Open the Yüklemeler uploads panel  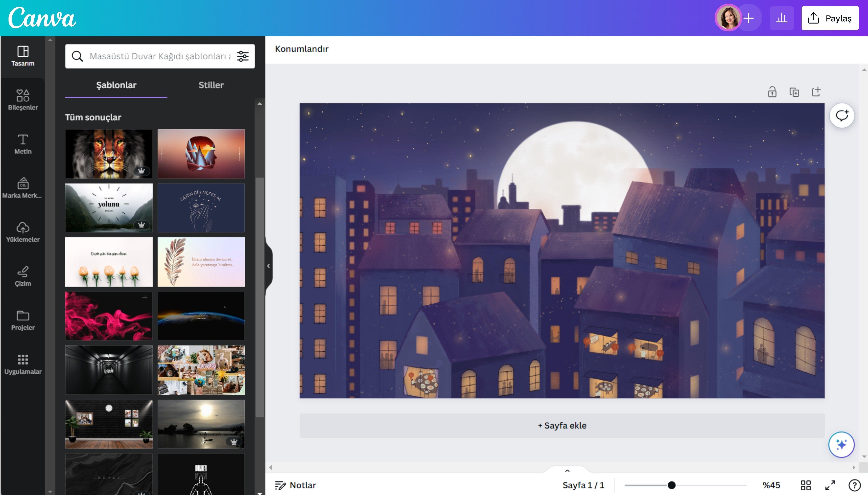coord(23,232)
